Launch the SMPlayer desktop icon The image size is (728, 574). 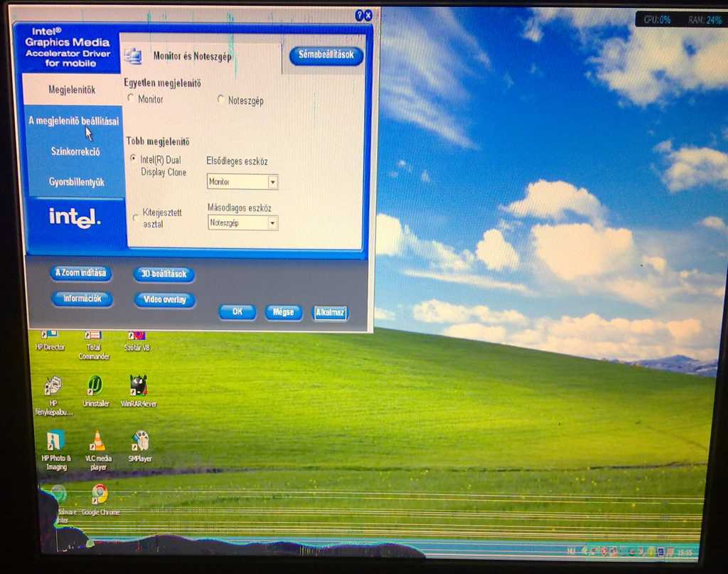(140, 446)
